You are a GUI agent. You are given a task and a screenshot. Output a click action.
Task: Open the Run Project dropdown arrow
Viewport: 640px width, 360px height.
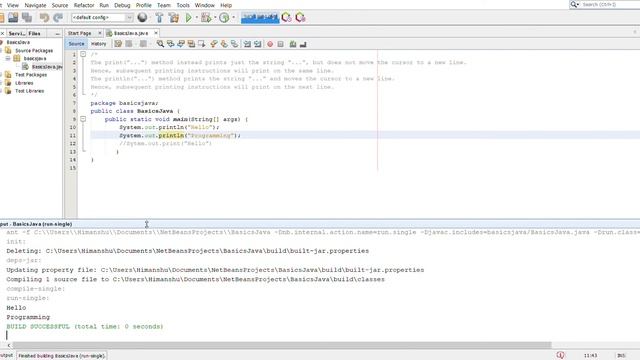point(196,18)
